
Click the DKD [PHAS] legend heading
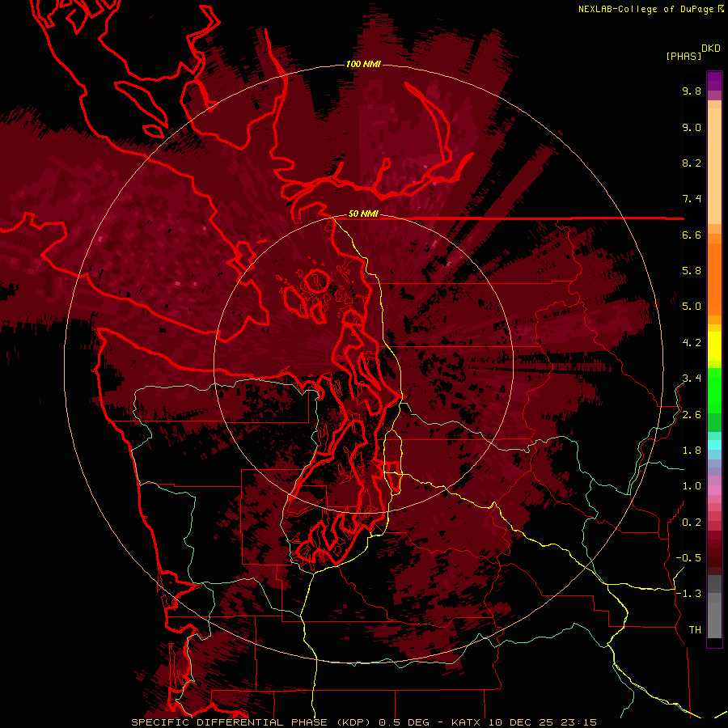coord(692,52)
